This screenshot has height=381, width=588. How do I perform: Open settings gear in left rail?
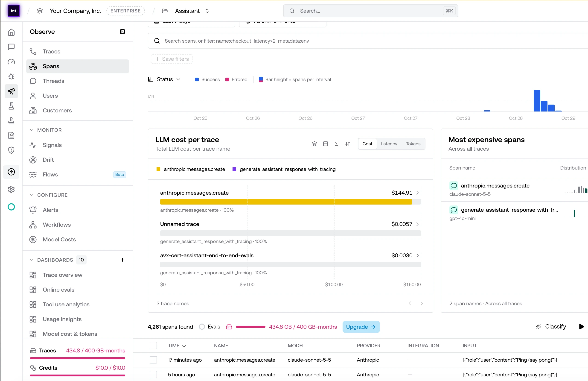11,190
